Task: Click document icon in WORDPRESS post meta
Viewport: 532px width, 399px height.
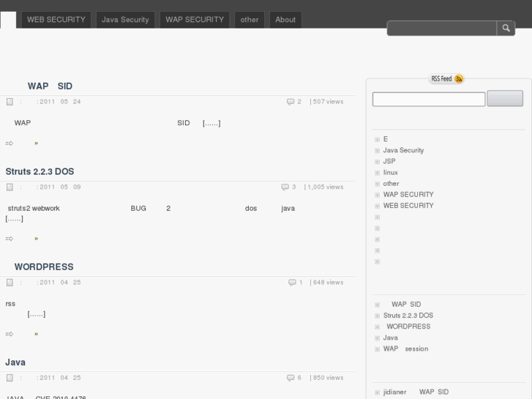Action: coord(10,283)
